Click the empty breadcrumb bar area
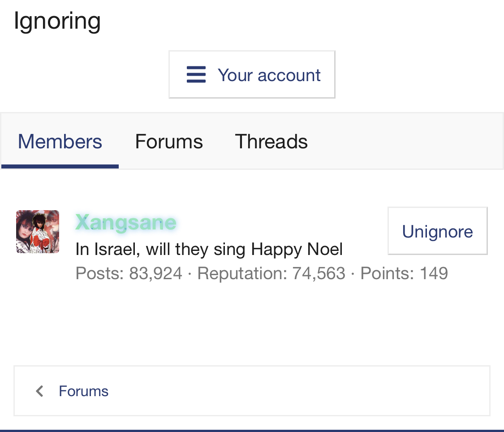The width and height of the screenshot is (504, 432). pyautogui.click(x=299, y=391)
